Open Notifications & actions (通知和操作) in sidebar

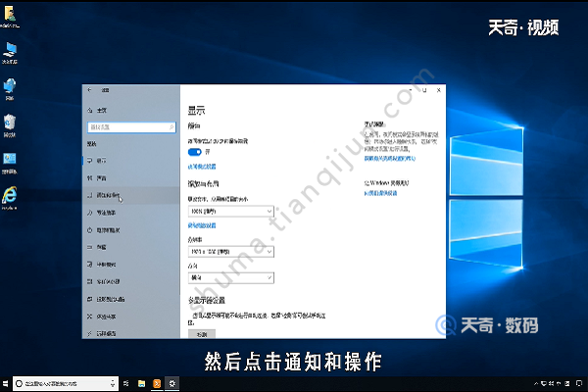pyautogui.click(x=131, y=195)
